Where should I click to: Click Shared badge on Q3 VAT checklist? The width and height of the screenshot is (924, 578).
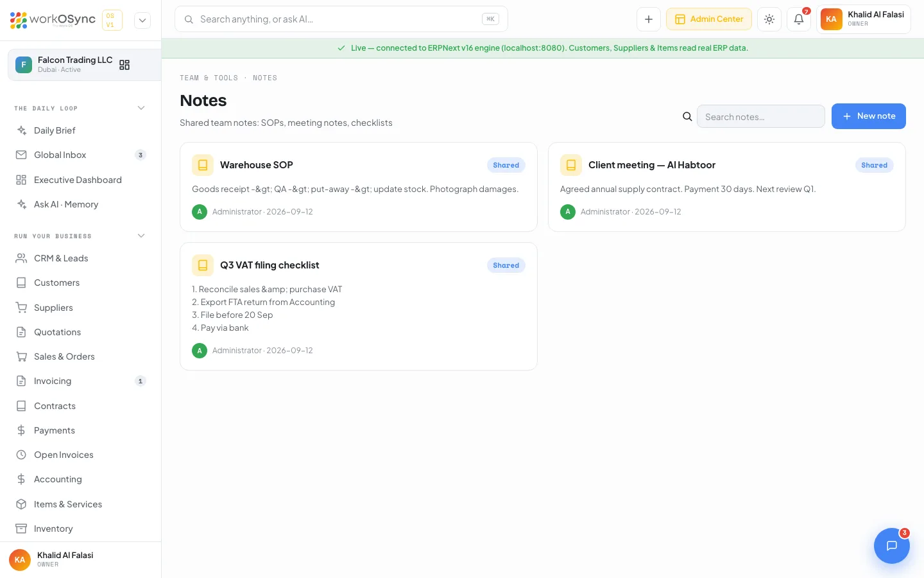tap(506, 265)
